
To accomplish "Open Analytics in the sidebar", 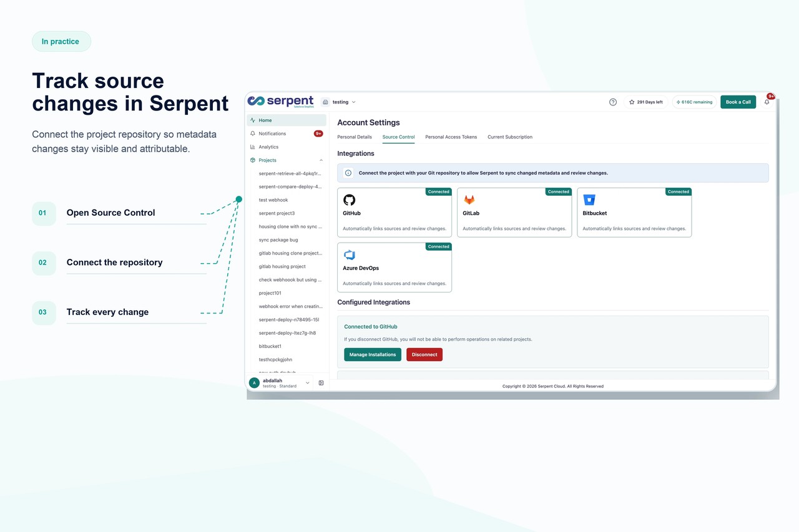I will click(287, 147).
